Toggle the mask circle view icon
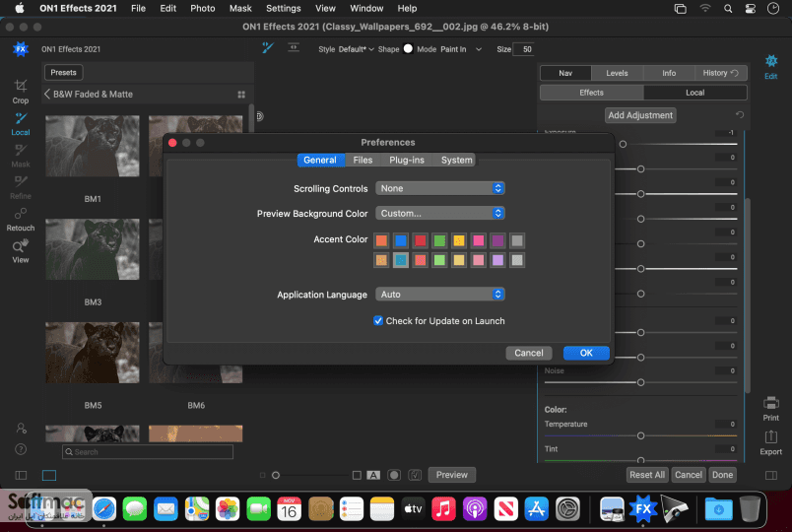792x532 pixels. click(394, 475)
